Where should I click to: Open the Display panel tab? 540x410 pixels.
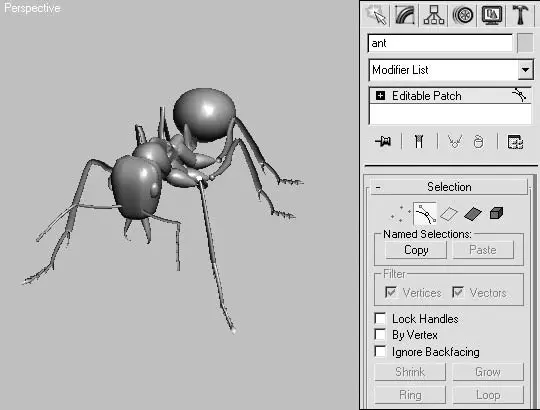(491, 14)
